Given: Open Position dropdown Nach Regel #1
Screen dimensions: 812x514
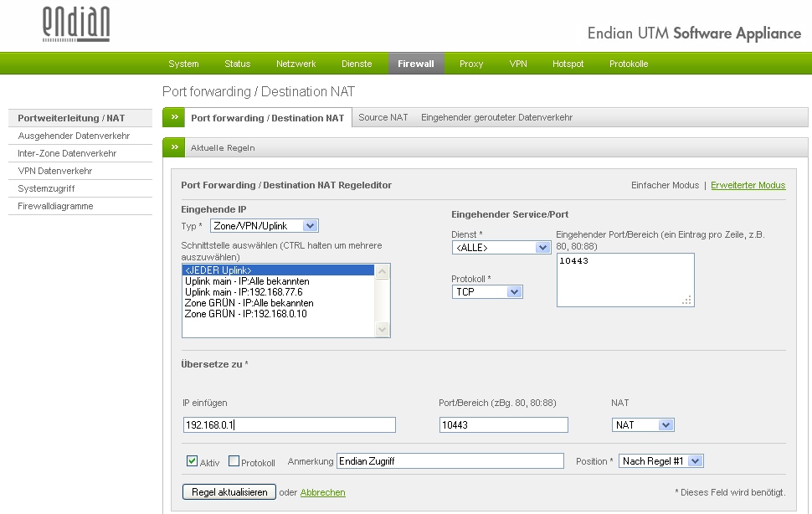Looking at the screenshot, I should (x=661, y=461).
